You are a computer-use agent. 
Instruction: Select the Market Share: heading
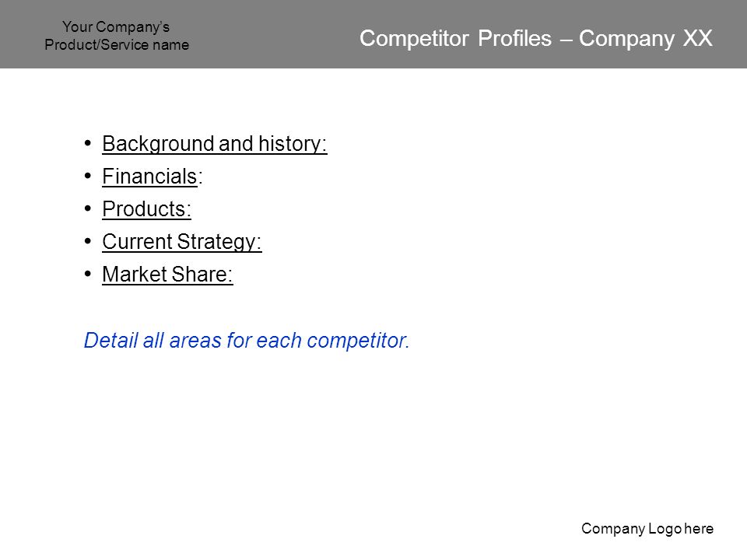[168, 275]
